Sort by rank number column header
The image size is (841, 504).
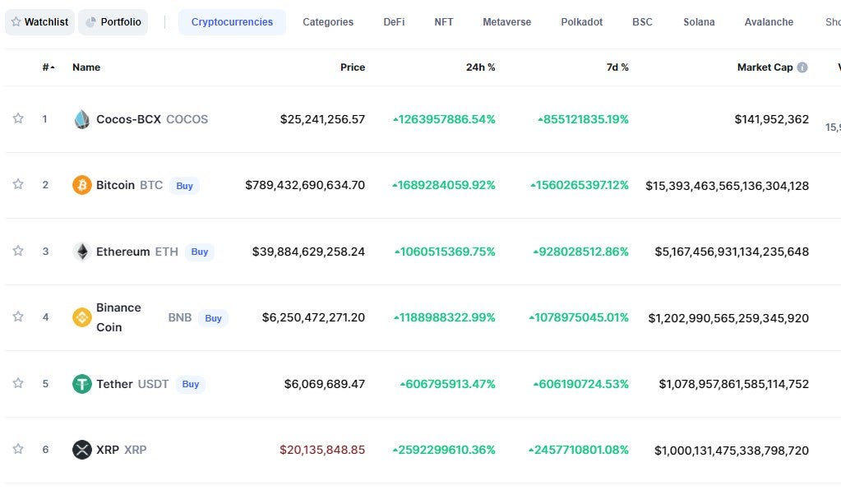(49, 67)
